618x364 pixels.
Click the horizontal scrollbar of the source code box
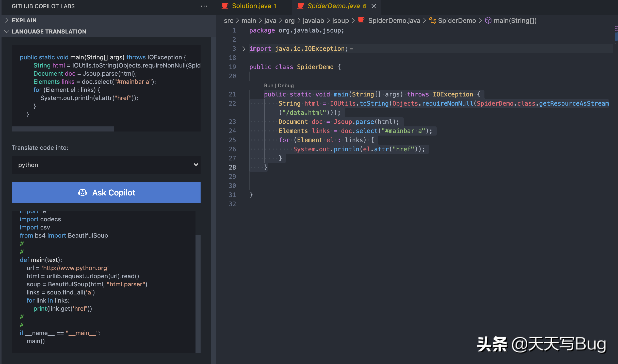tap(63, 129)
